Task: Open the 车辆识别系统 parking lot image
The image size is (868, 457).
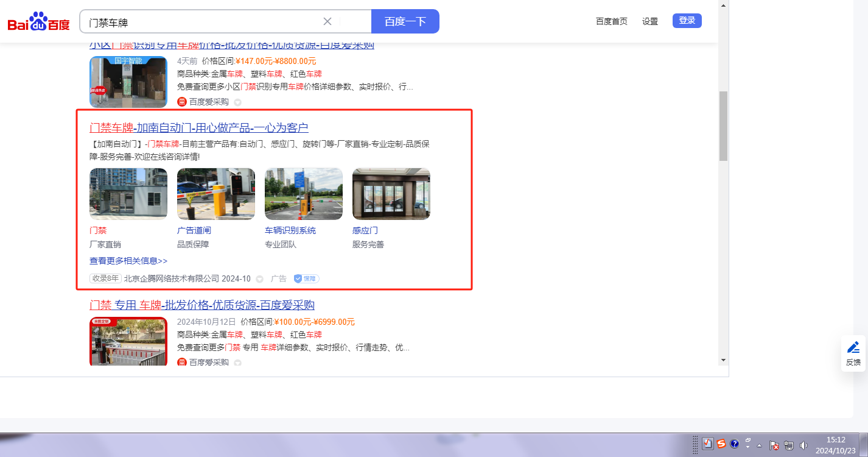Action: click(304, 194)
